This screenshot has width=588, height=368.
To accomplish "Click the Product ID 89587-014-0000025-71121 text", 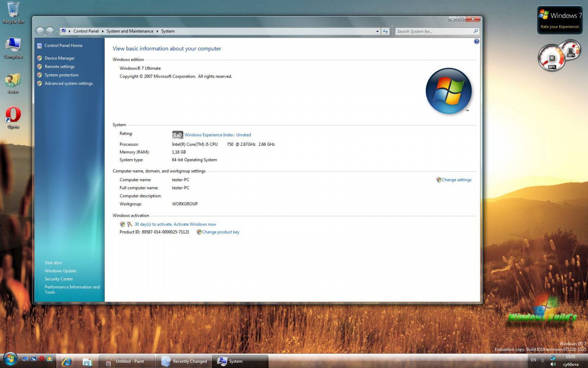I will tap(154, 232).
